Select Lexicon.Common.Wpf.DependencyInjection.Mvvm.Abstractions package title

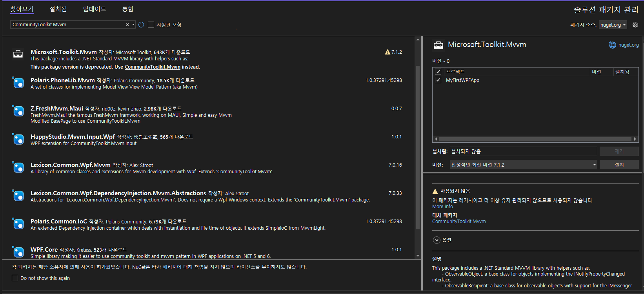118,193
